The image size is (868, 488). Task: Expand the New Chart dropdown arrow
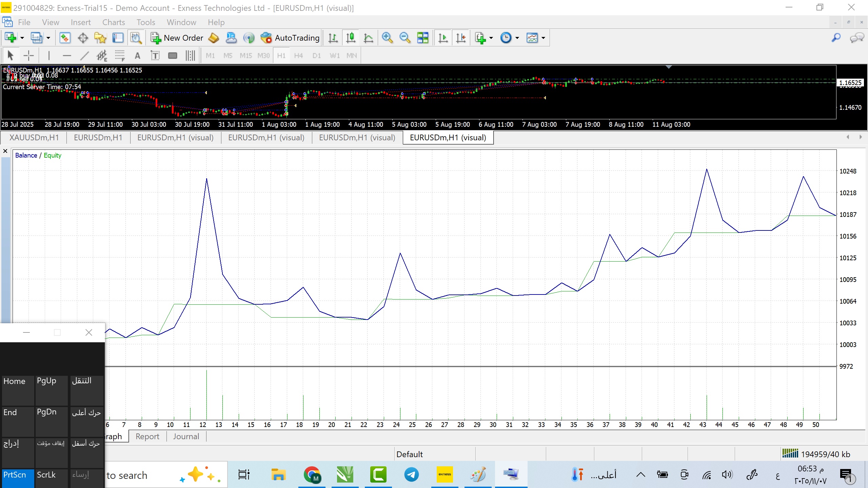[x=22, y=38]
